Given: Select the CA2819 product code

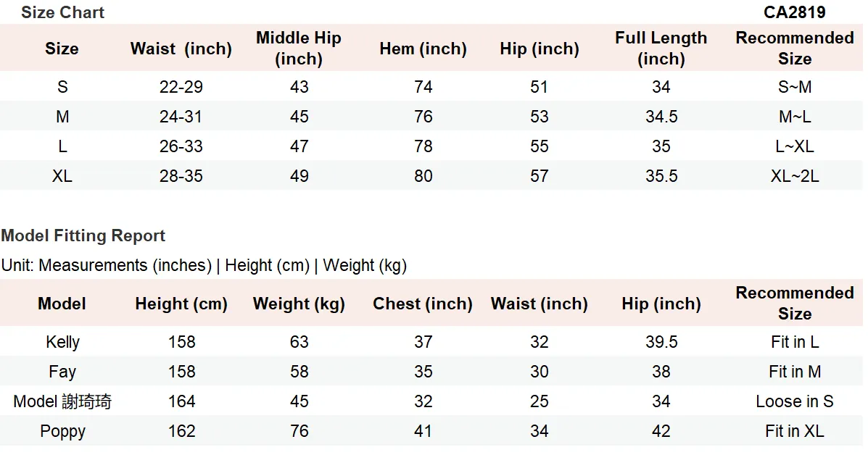Looking at the screenshot, I should tap(794, 12).
